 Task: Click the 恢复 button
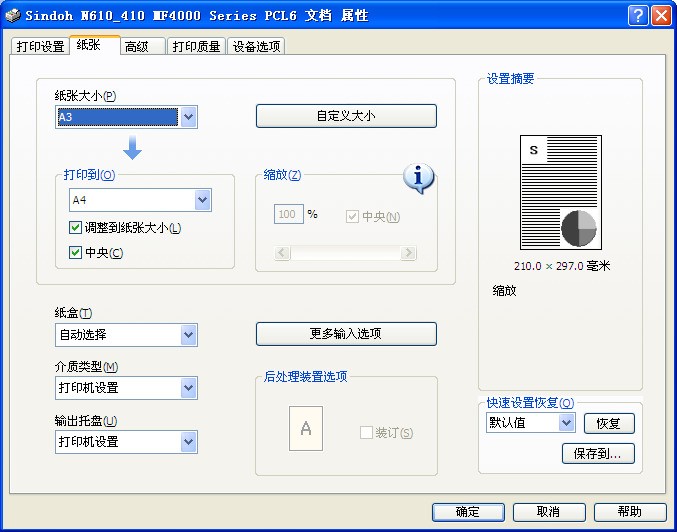pos(609,423)
